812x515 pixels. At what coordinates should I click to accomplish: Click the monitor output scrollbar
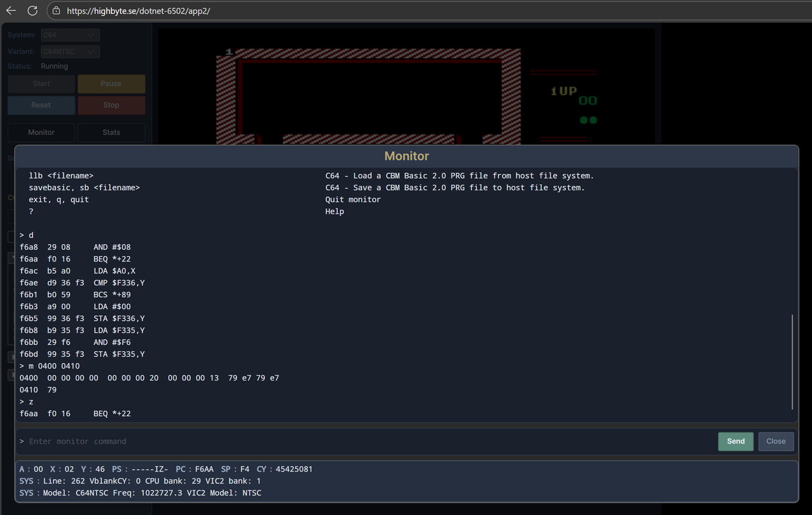point(792,362)
